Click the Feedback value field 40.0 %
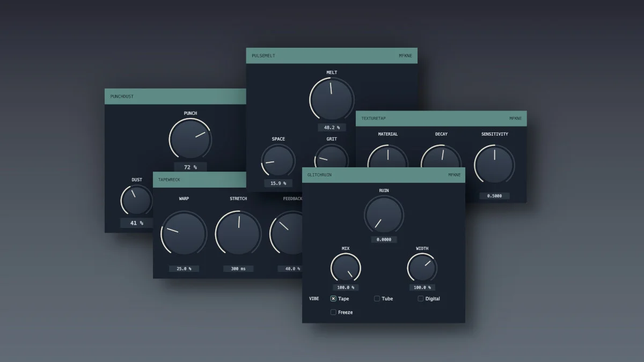The image size is (644, 362). (290, 269)
